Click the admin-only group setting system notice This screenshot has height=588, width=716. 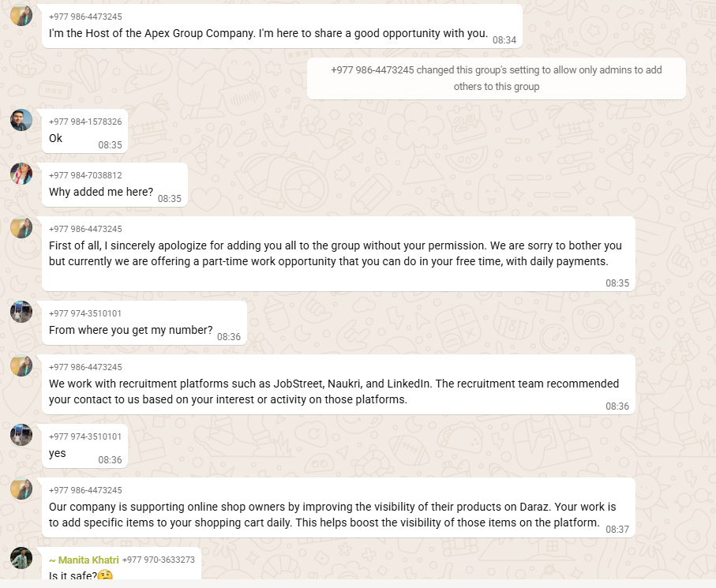click(496, 78)
